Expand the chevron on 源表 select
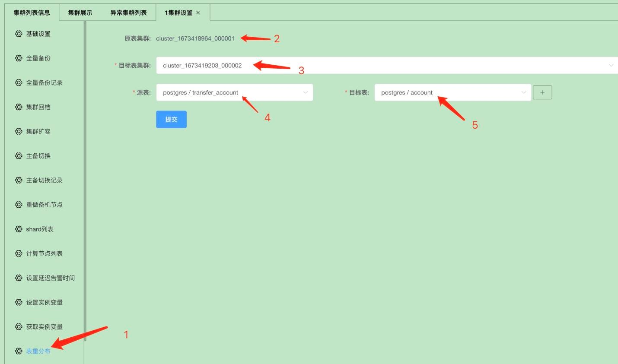This screenshot has width=618, height=364. click(306, 92)
